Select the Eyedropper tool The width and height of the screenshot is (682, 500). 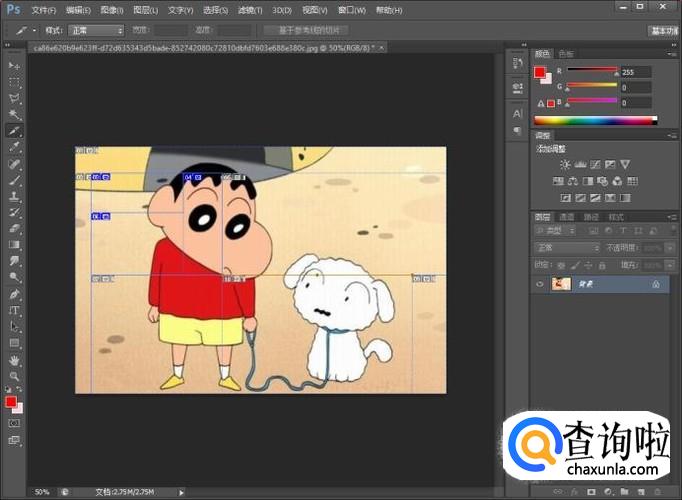click(x=14, y=147)
